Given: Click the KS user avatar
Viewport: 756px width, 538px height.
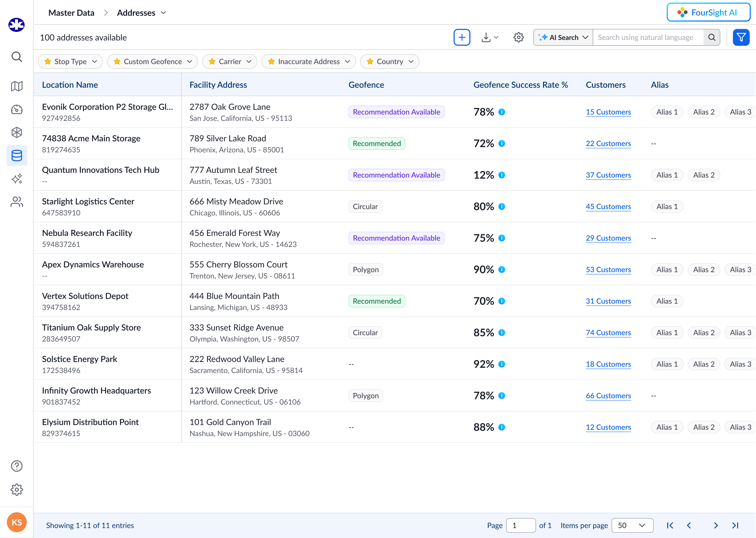Looking at the screenshot, I should pyautogui.click(x=17, y=522).
